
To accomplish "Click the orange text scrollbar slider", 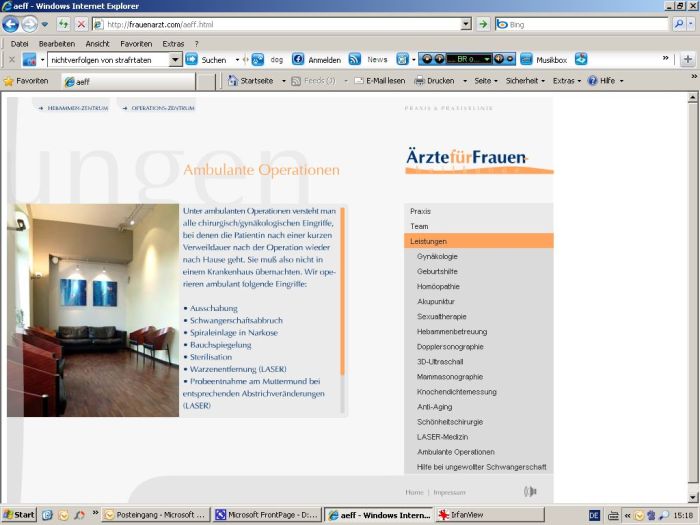I will (342, 291).
